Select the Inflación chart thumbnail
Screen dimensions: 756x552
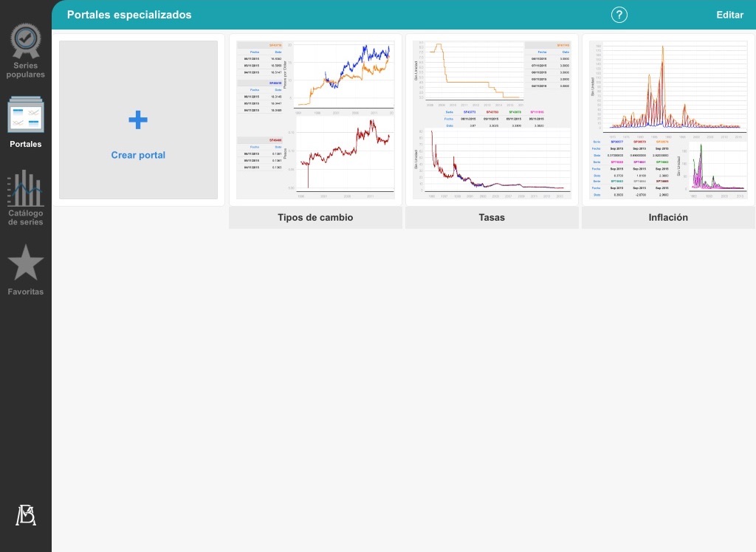[668, 120]
